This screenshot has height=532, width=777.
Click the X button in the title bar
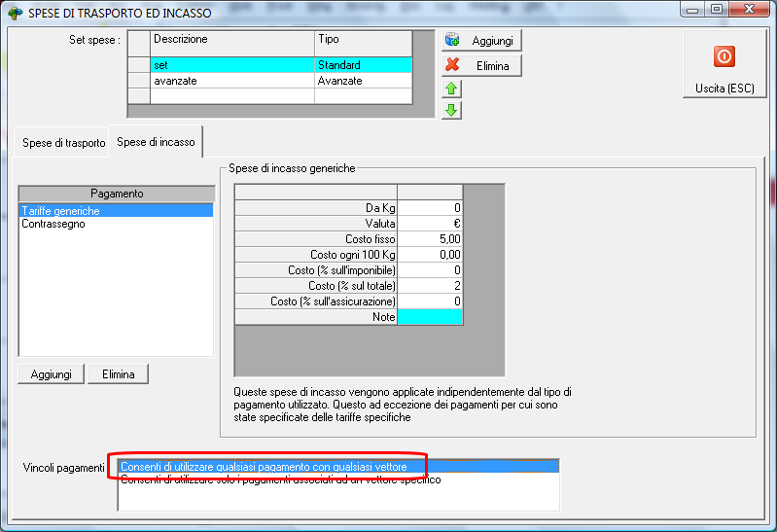tap(749, 9)
